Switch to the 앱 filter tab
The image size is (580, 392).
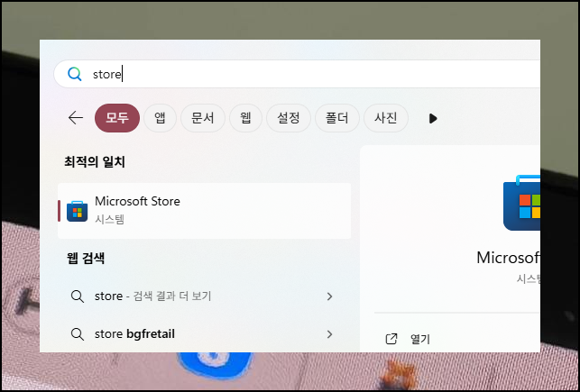[160, 118]
